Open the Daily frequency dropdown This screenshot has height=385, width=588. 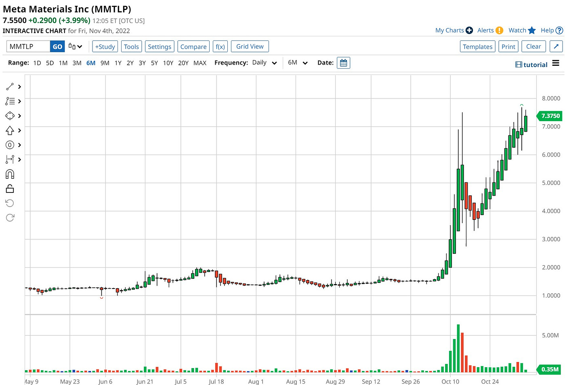pos(265,63)
